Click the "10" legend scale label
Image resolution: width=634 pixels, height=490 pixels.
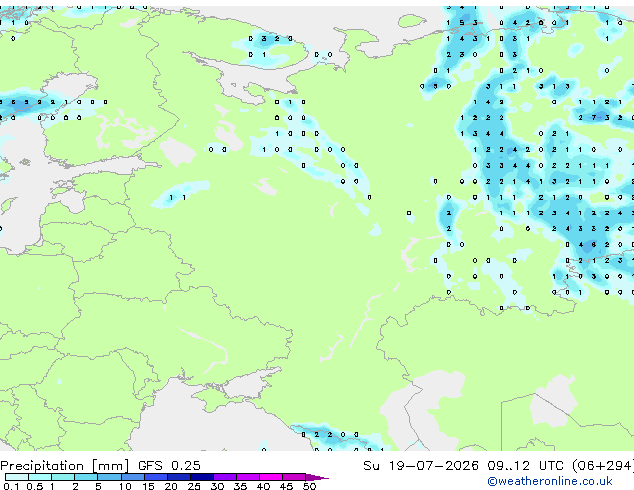[125, 486]
